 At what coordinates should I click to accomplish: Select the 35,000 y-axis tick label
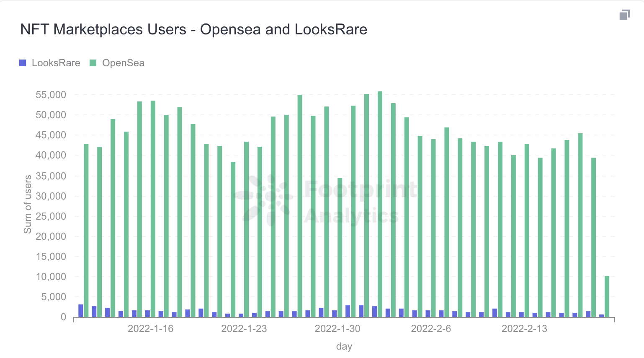click(51, 176)
